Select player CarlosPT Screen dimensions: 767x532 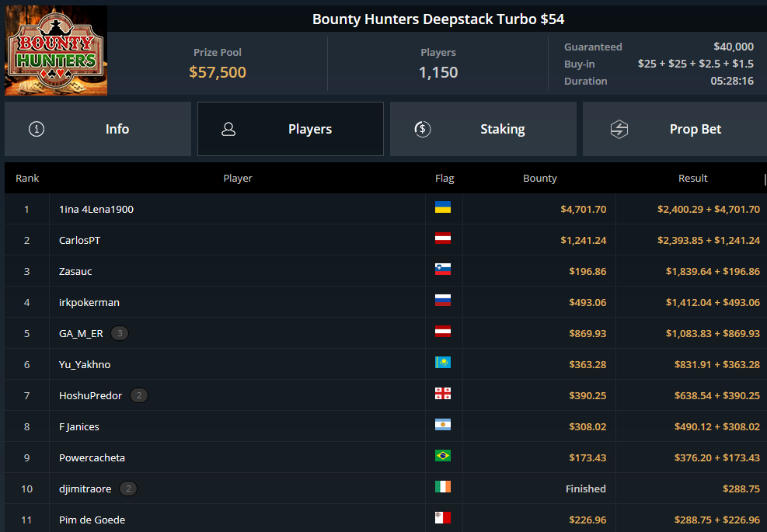pyautogui.click(x=80, y=241)
